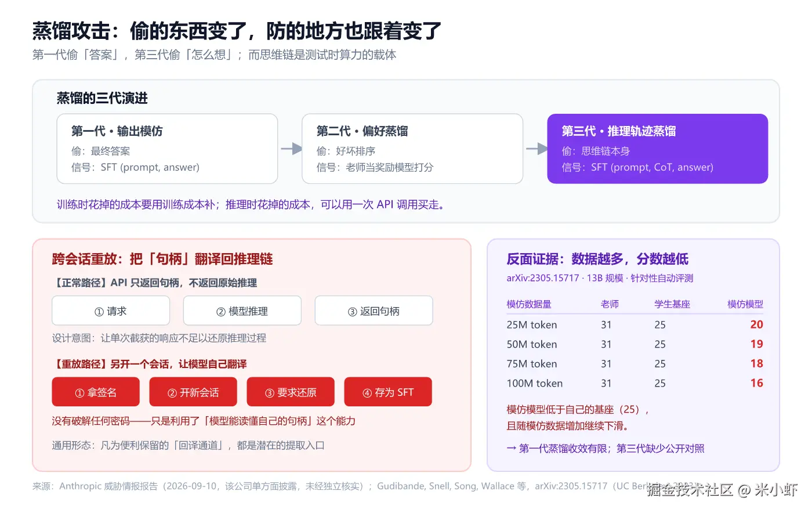The height and width of the screenshot is (512, 812).
Task: Click the '【正常路径】API 只返回句柄' line
Action: tap(154, 283)
